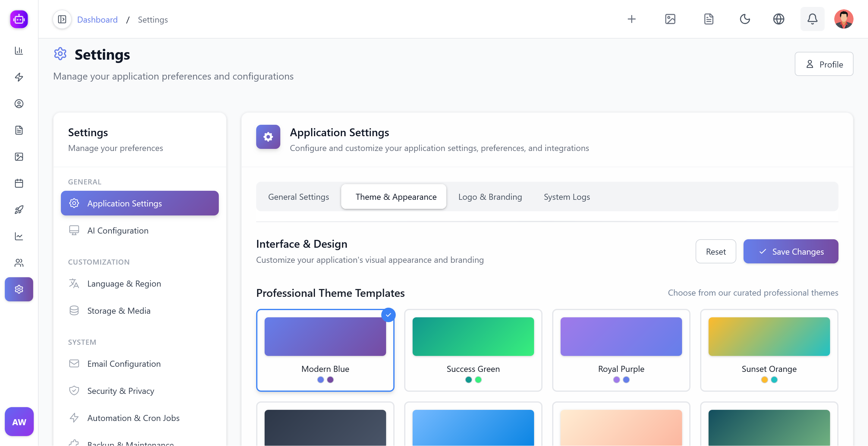The height and width of the screenshot is (446, 868).
Task: Open the language globe icon
Action: [x=778, y=19]
